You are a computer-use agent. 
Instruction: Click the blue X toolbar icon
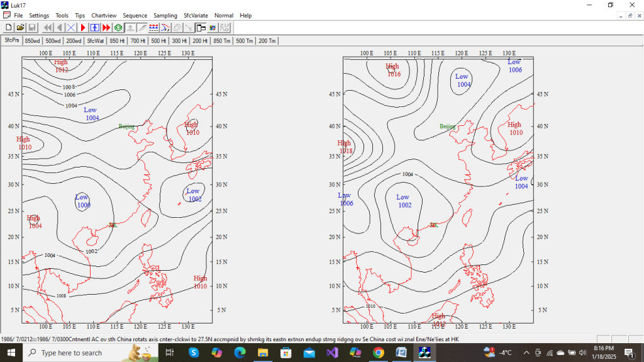point(71,28)
